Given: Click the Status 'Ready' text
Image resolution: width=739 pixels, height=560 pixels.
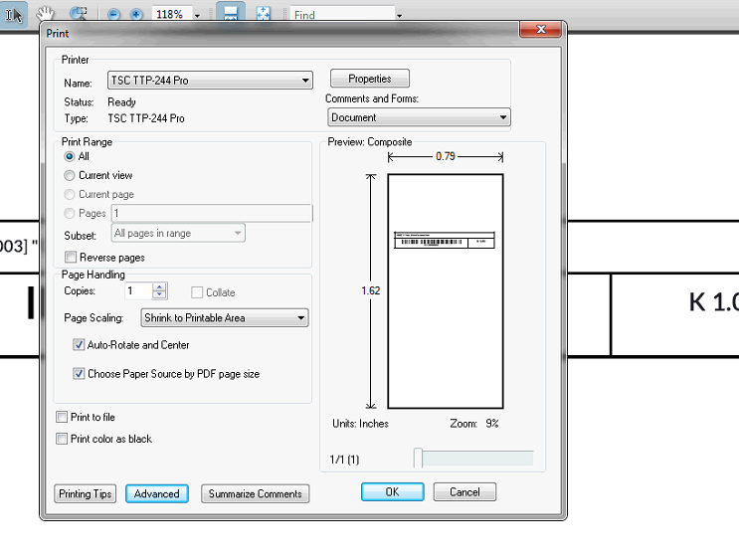Looking at the screenshot, I should click(x=121, y=102).
